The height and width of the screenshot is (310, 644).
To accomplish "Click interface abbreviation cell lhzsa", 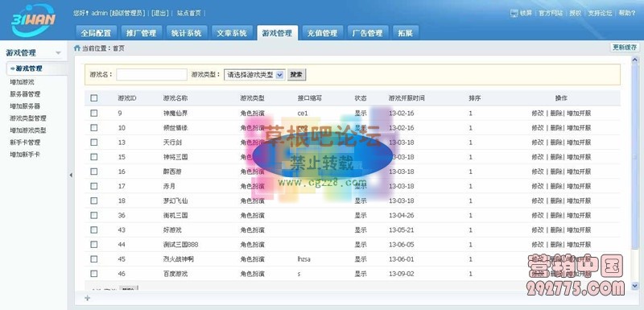I will 304,259.
